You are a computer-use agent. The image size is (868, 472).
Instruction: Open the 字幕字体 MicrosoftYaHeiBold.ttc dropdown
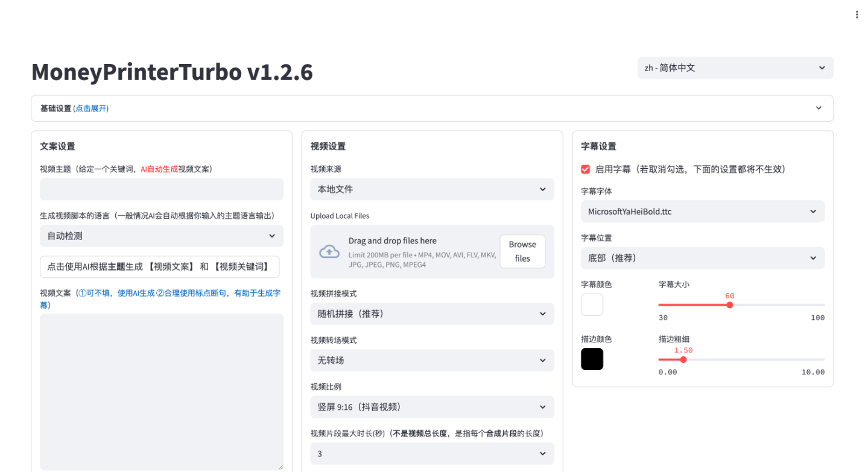click(x=703, y=212)
